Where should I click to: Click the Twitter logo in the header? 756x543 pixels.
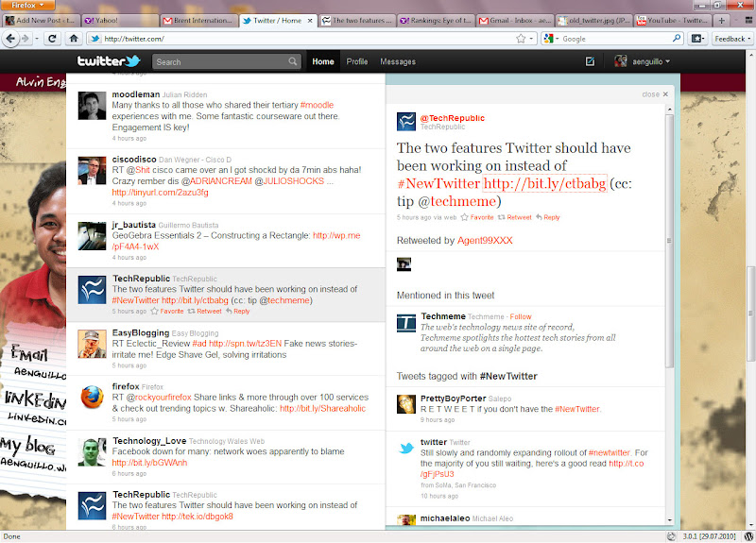109,61
